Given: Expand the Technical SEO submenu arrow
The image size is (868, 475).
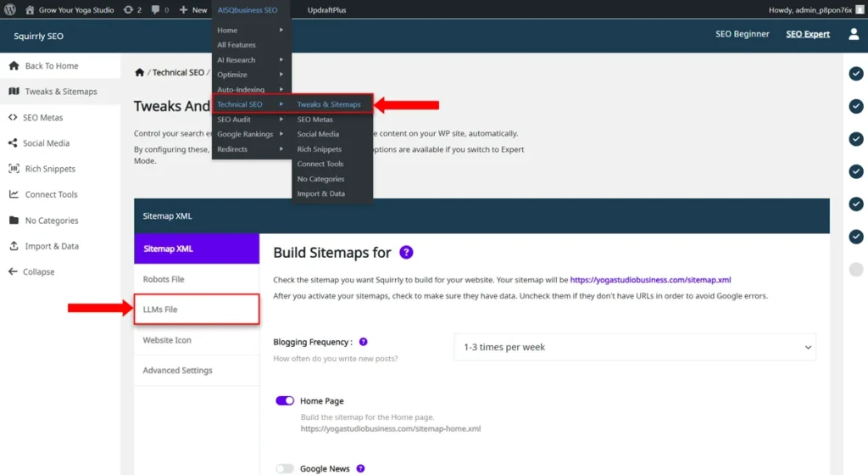Looking at the screenshot, I should (281, 104).
